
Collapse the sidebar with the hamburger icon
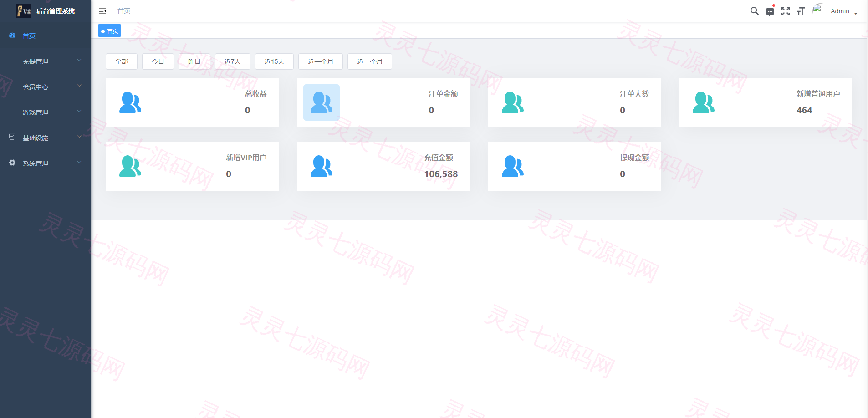102,11
